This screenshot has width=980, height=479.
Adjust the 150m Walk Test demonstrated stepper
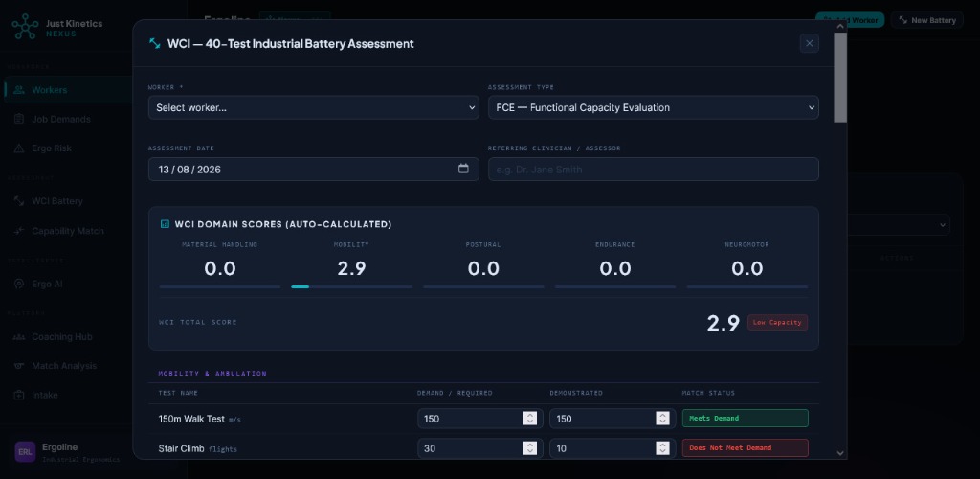tap(662, 419)
